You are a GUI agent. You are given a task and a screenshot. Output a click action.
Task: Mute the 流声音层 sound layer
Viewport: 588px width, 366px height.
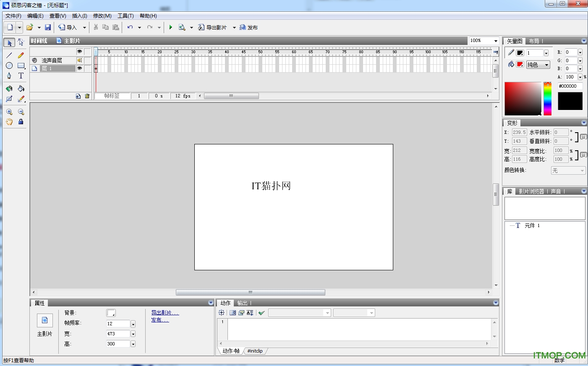[79, 60]
